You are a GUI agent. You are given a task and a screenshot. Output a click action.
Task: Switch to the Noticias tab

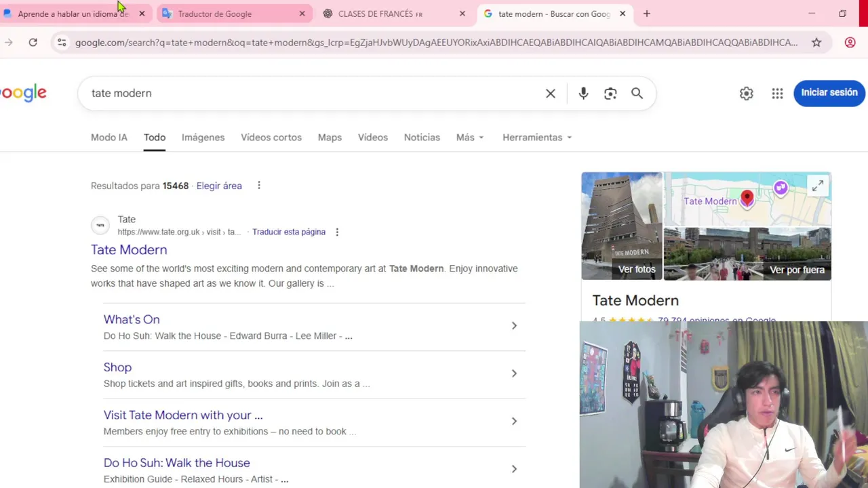coord(422,137)
